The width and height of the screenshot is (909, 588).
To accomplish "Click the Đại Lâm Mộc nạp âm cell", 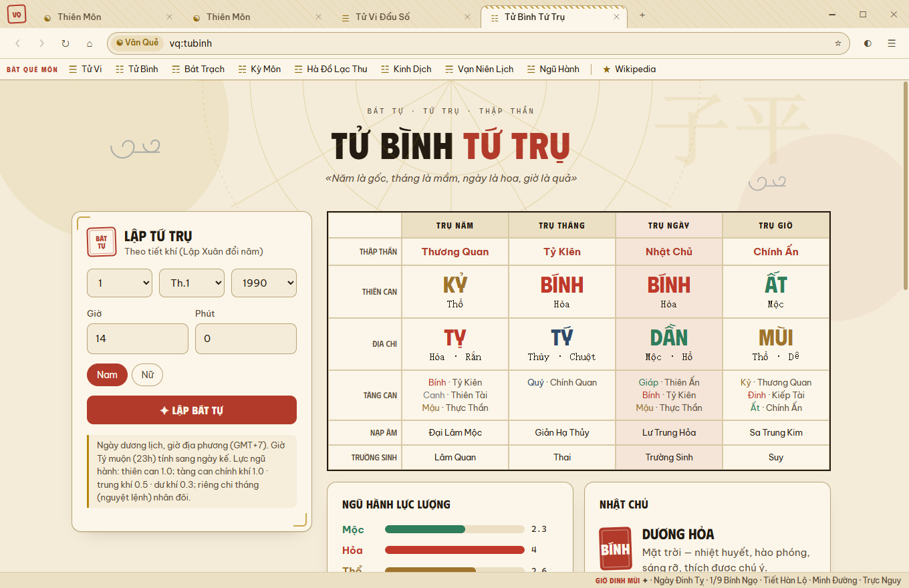I will point(455,432).
